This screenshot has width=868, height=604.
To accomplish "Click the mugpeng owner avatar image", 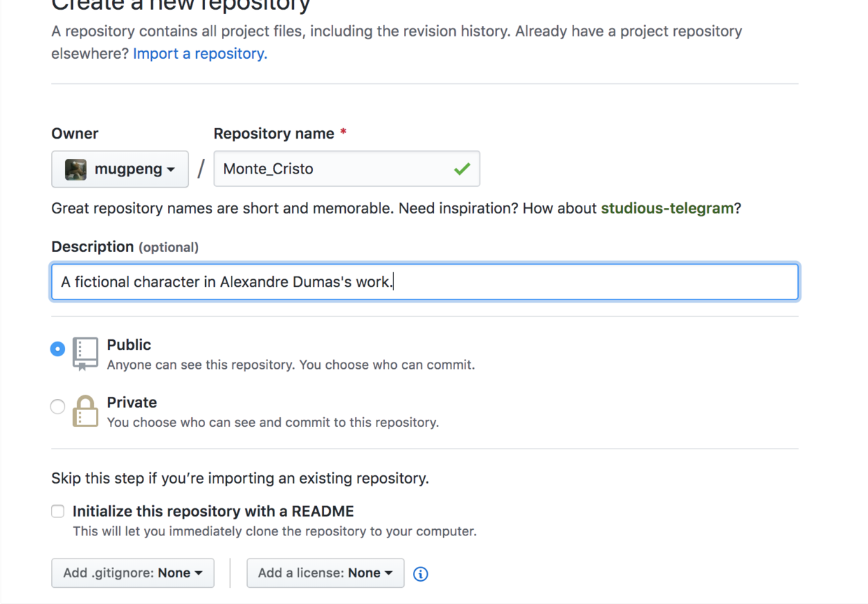I will click(76, 169).
